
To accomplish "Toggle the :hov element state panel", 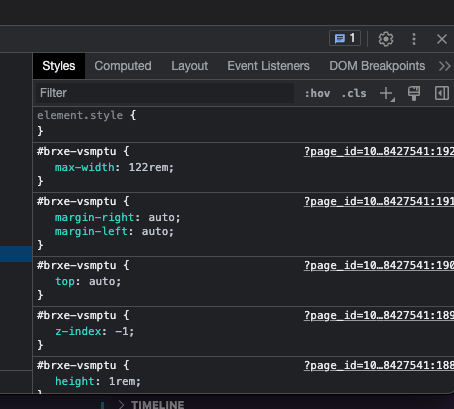I will click(317, 93).
